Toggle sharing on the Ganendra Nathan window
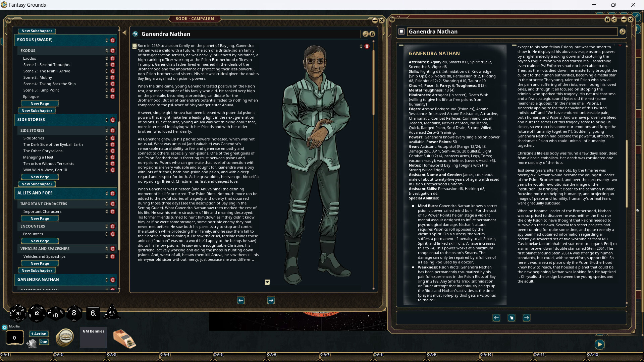This screenshot has height=362, width=644. point(614,20)
